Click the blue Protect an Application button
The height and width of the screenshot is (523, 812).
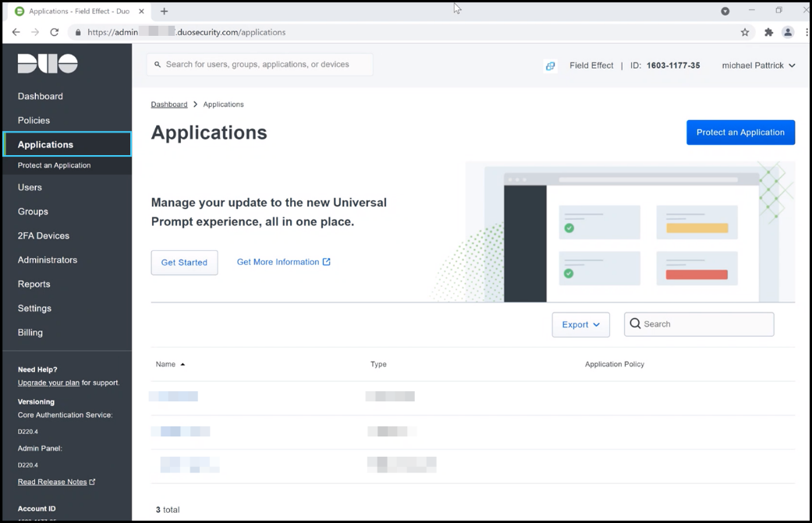740,133
